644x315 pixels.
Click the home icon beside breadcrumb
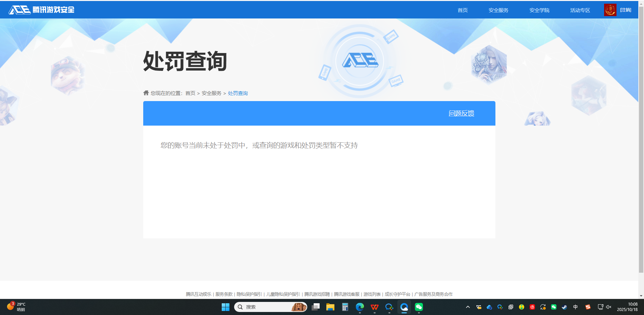tap(146, 93)
